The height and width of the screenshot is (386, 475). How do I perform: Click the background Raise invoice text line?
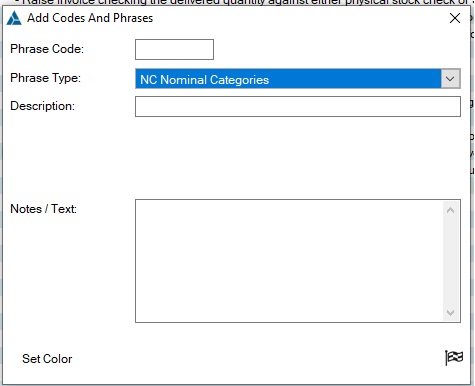click(x=245, y=2)
